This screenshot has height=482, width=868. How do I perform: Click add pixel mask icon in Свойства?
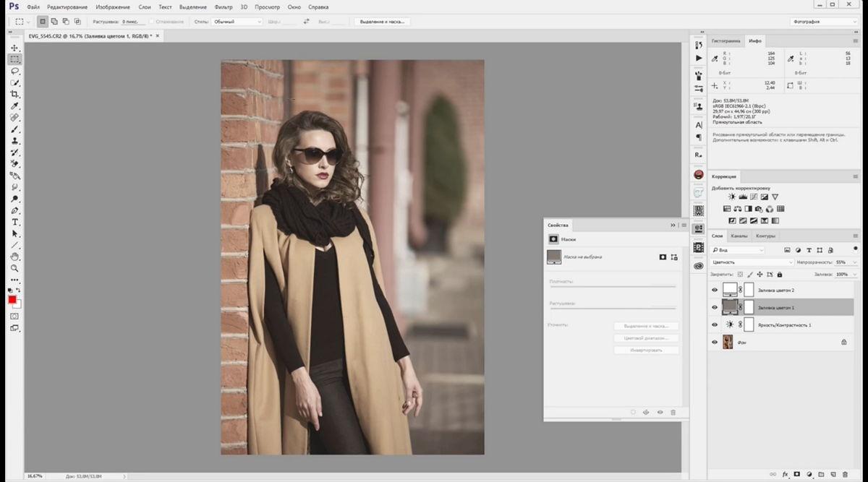[x=663, y=257]
